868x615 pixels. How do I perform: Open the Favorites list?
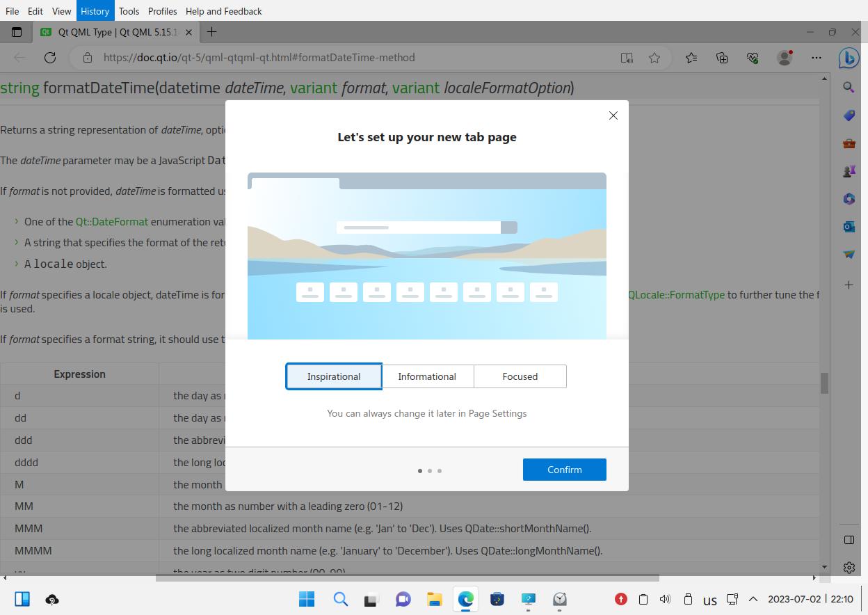click(691, 58)
